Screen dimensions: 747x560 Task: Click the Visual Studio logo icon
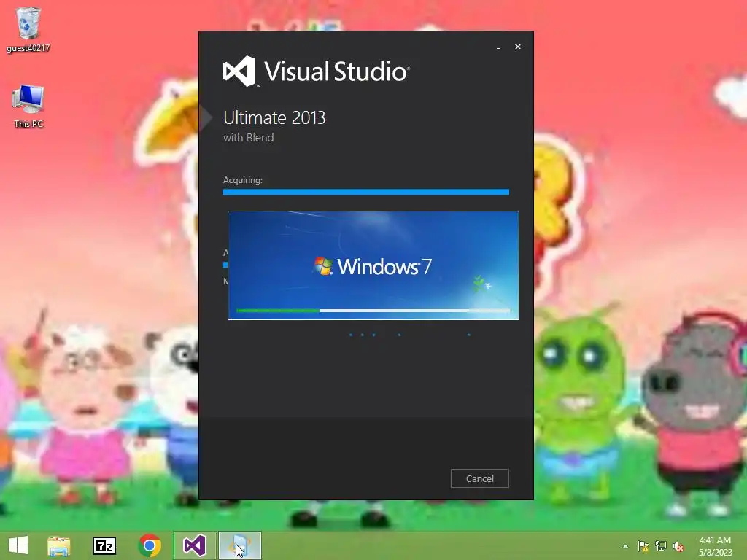[239, 71]
